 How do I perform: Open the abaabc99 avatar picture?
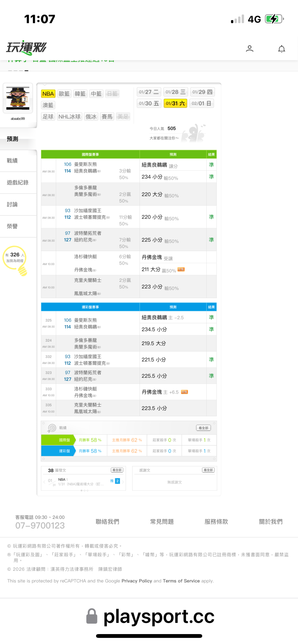18,98
